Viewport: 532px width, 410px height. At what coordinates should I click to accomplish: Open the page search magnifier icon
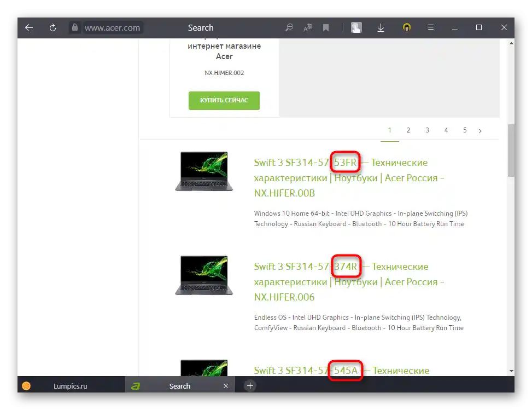tap(289, 27)
